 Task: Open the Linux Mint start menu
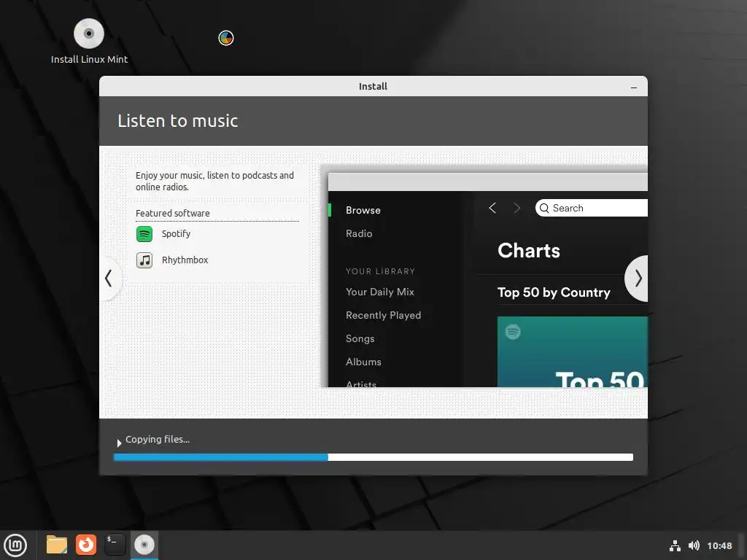pos(15,545)
